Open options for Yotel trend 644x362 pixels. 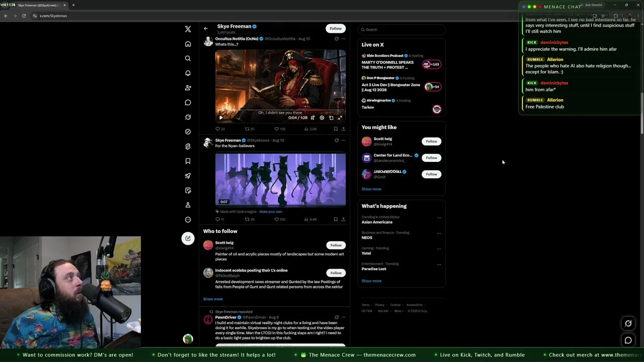click(x=439, y=249)
